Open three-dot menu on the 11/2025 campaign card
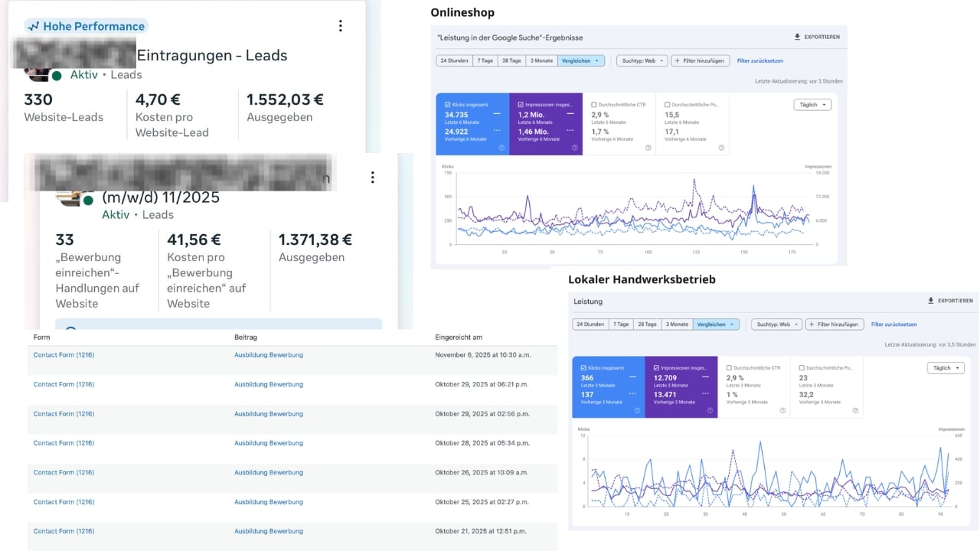This screenshot has height=551, width=980. coord(373,178)
